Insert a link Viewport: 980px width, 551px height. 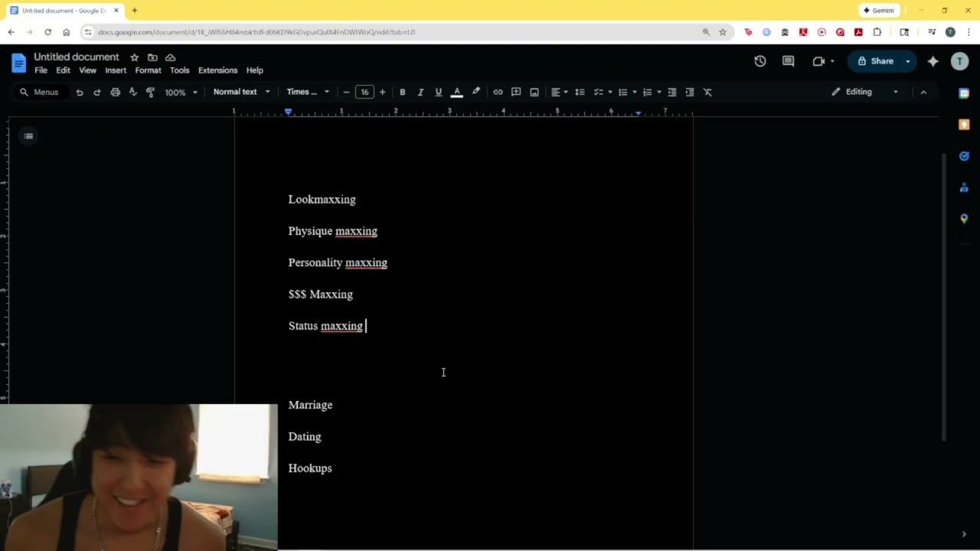click(x=498, y=92)
